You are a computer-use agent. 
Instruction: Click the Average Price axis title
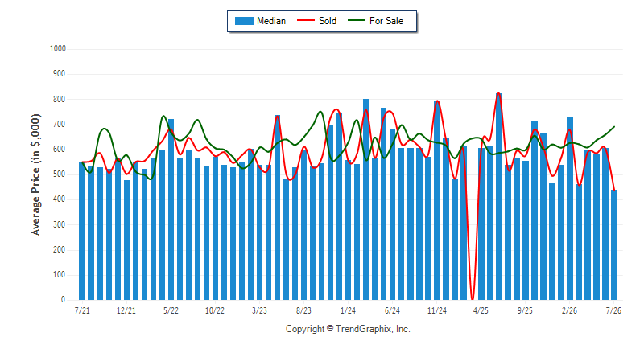35,174
